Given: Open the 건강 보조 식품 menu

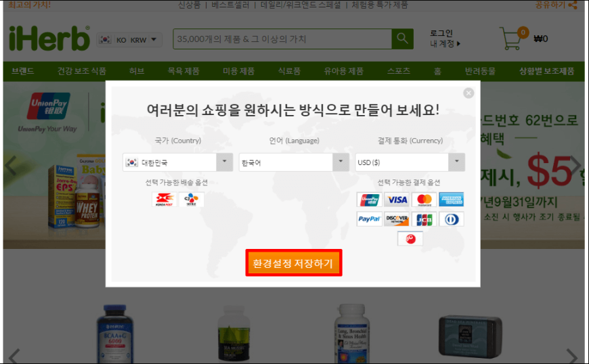Looking at the screenshot, I should (x=81, y=71).
